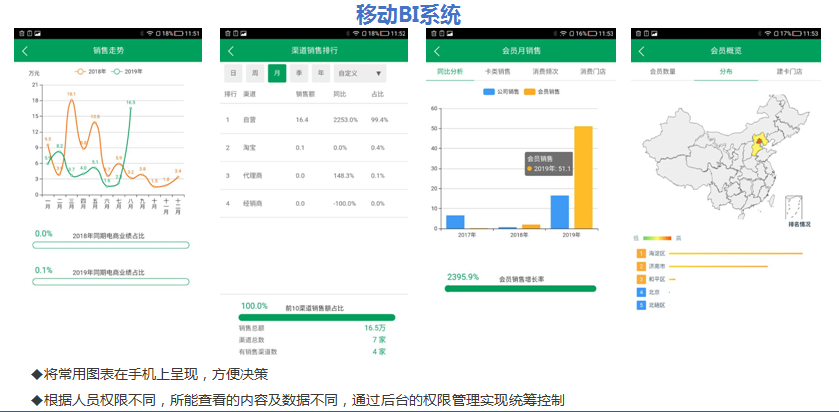Toggle the 会员销售 legend series
This screenshot has height=412, width=839.
coord(541,91)
